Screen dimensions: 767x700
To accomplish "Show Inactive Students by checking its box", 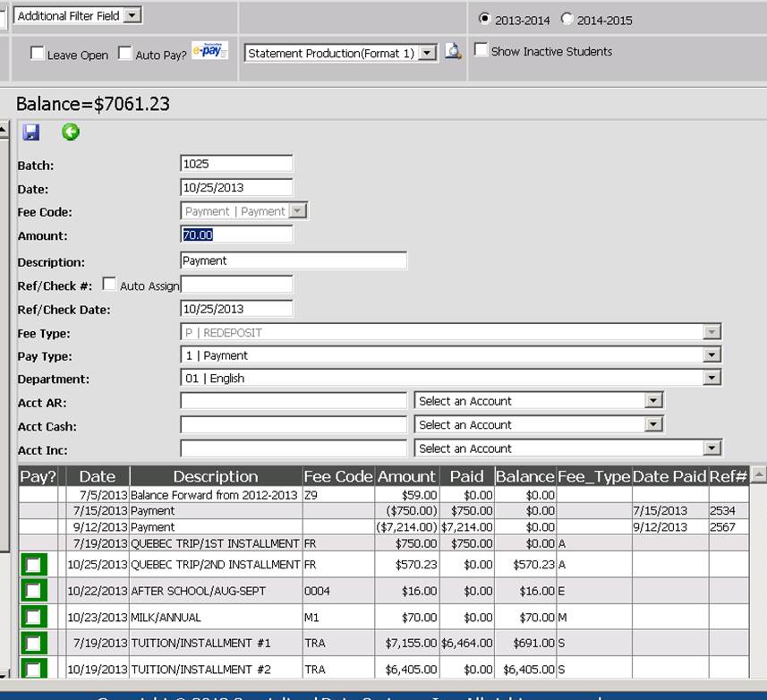I will click(x=481, y=51).
